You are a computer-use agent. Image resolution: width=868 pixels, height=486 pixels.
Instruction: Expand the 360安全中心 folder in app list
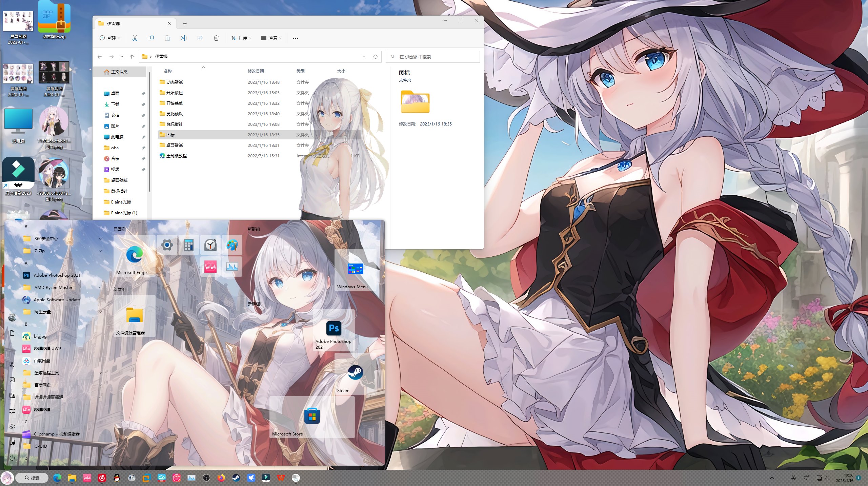point(100,239)
